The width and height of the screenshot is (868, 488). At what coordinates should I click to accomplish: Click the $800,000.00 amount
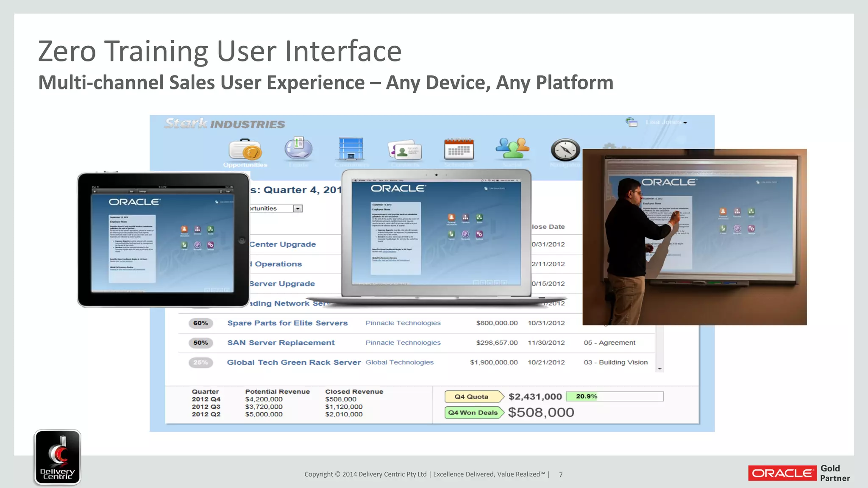pos(497,323)
